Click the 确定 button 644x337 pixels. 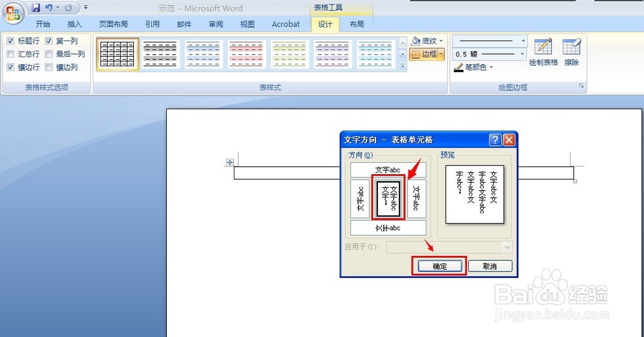pos(439,266)
